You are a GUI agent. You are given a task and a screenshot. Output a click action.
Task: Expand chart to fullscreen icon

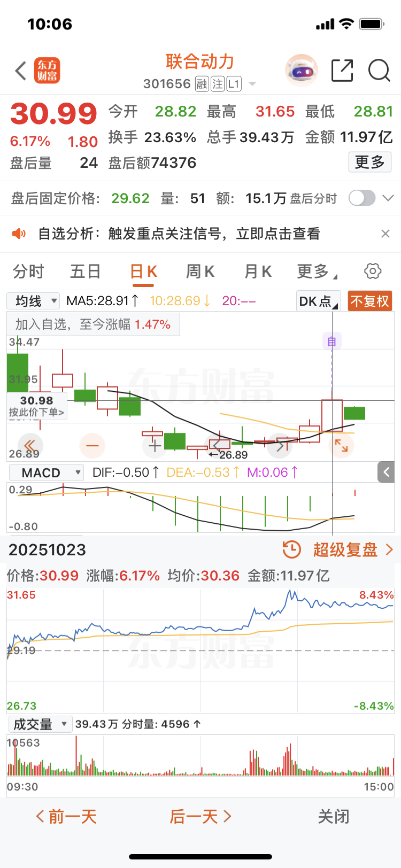[x=341, y=445]
